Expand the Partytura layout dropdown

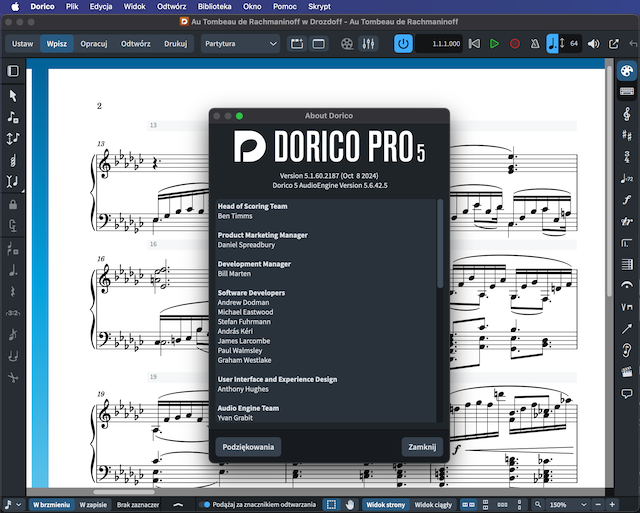pyautogui.click(x=240, y=44)
